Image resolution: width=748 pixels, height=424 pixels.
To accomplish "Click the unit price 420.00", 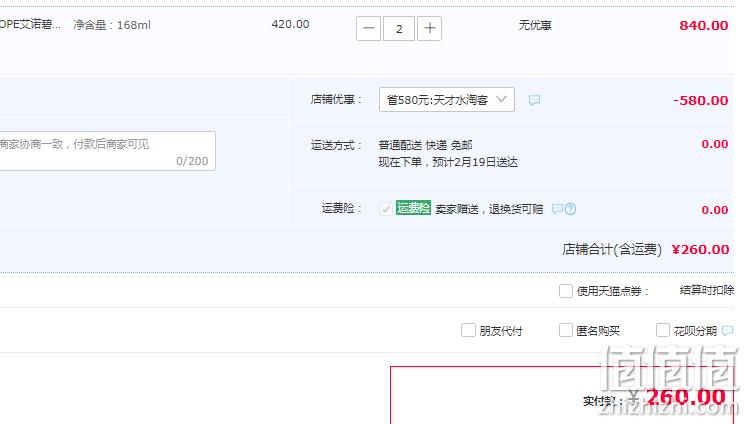I will 291,24.
